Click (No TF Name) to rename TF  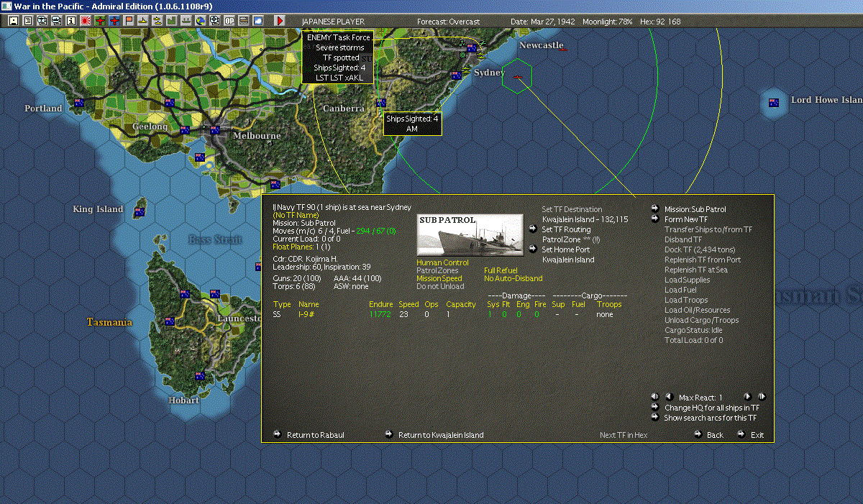[x=294, y=215]
